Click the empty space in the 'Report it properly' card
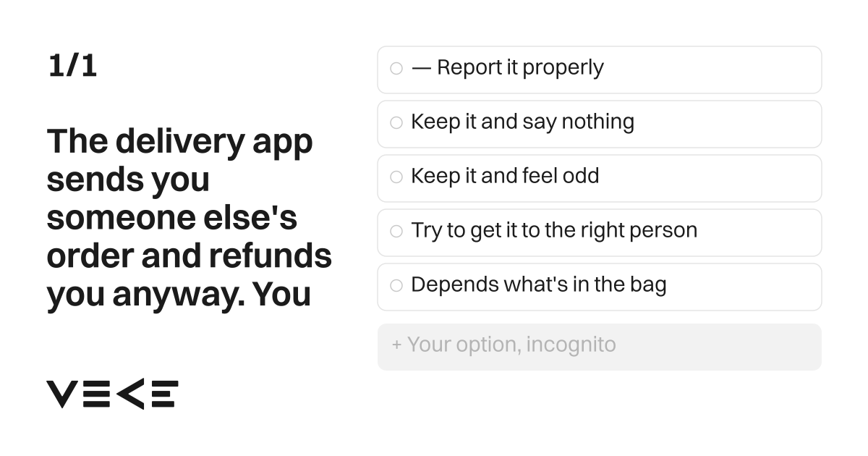The width and height of the screenshot is (868, 456). click(712, 69)
